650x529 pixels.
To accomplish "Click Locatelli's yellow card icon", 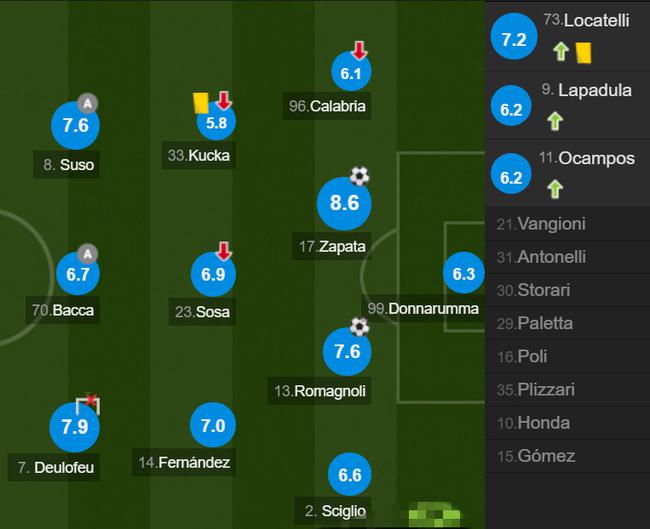I will click(x=584, y=53).
